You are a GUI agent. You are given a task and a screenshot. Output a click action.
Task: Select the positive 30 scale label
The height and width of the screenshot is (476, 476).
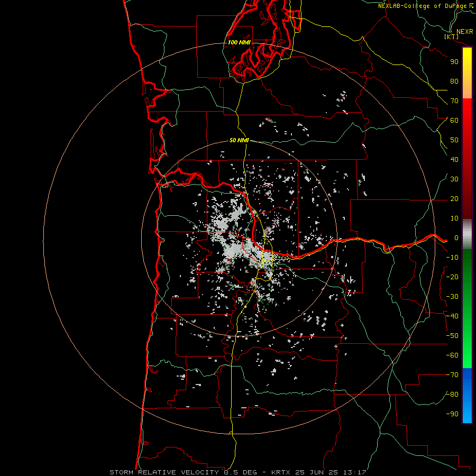click(454, 179)
